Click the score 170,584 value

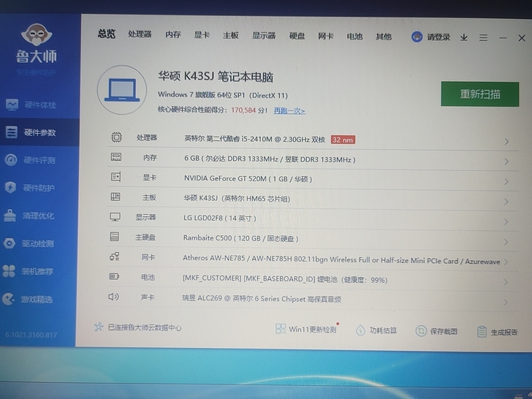click(x=243, y=110)
